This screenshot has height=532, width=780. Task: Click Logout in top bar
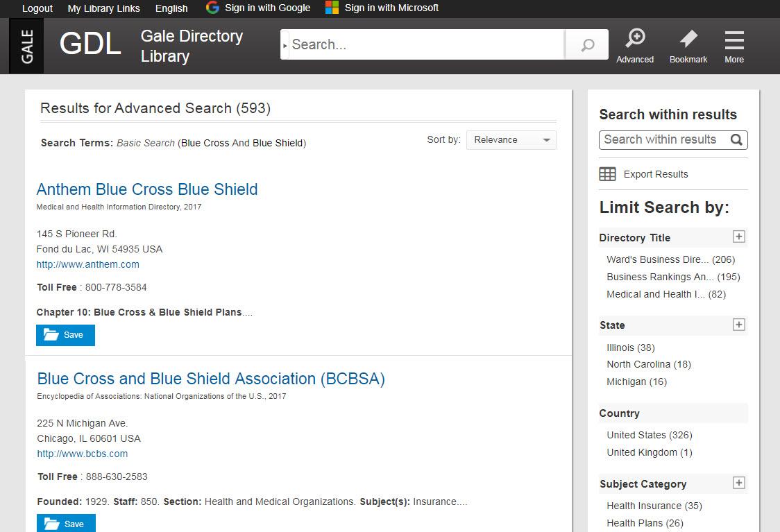click(37, 8)
